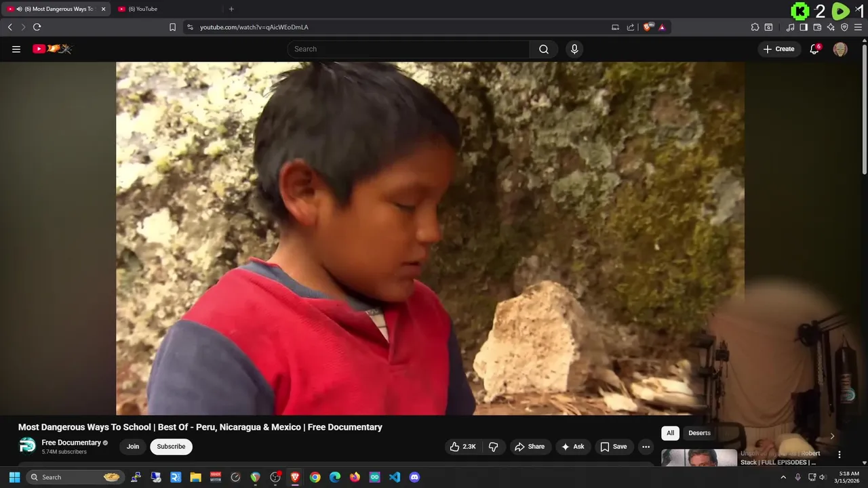Screen dimensions: 868x488
Task: Click inside the YouTube search field
Action: tap(408, 49)
